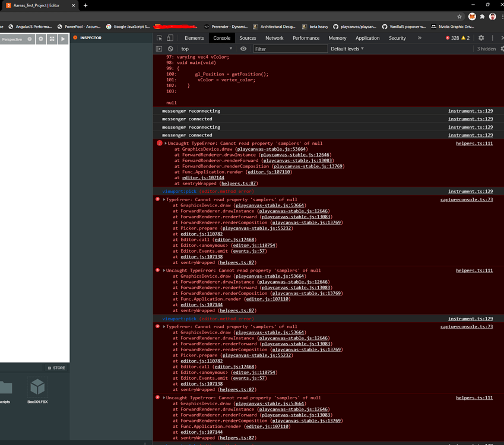The image size is (504, 445).
Task: Open the top frame context dropdown
Action: point(190,49)
